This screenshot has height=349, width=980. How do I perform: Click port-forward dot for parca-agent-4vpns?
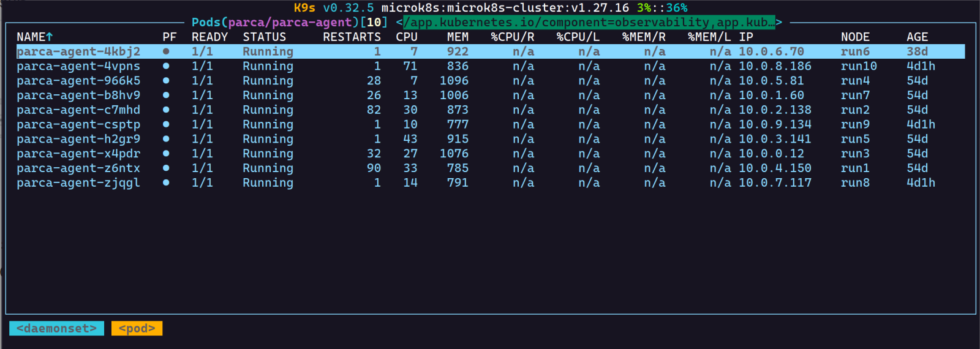click(166, 66)
